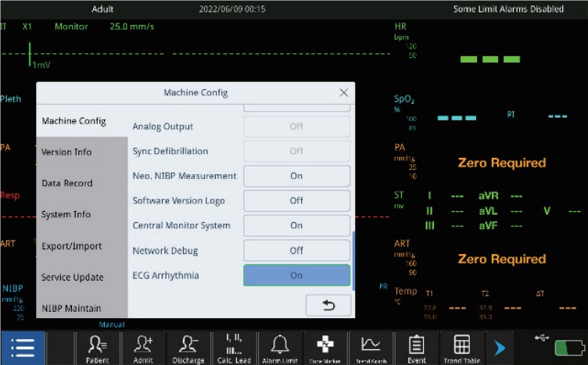
Task: Open the Trend Table icon
Action: (461, 348)
